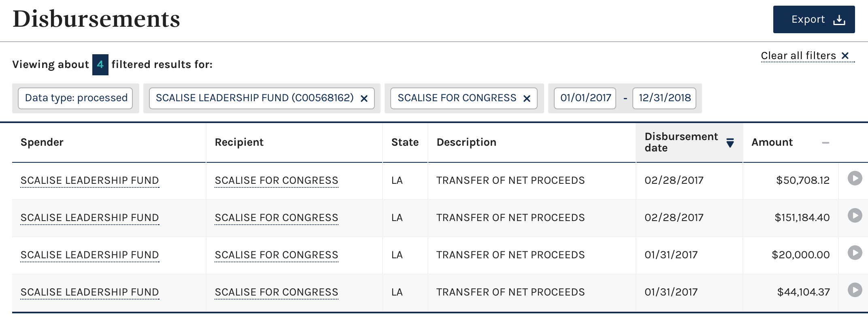Open SCALISE LEADERSHIP FUND link in first row
868x319 pixels.
(x=89, y=181)
